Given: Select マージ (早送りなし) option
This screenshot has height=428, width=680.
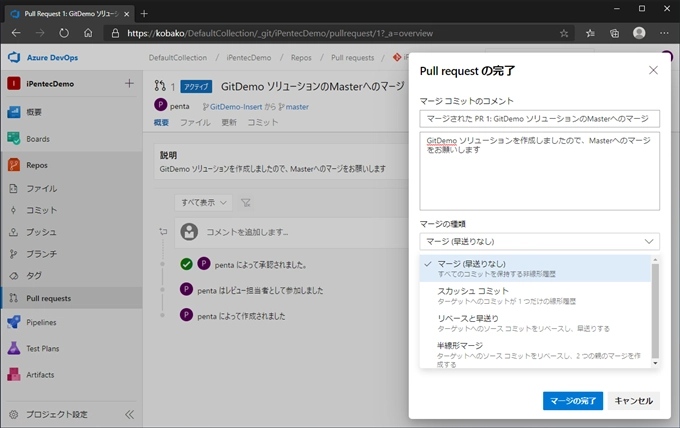Looking at the screenshot, I should [x=535, y=268].
